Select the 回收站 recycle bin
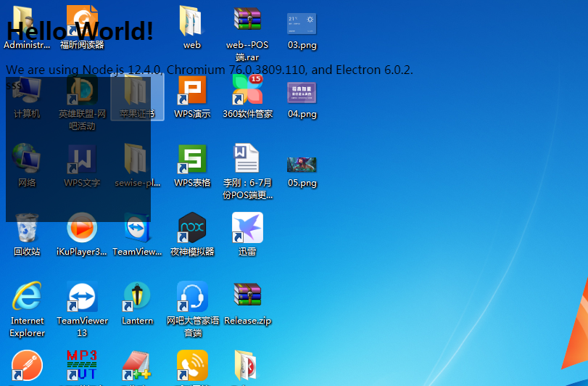Screen dimensions: 588x386 point(27,234)
